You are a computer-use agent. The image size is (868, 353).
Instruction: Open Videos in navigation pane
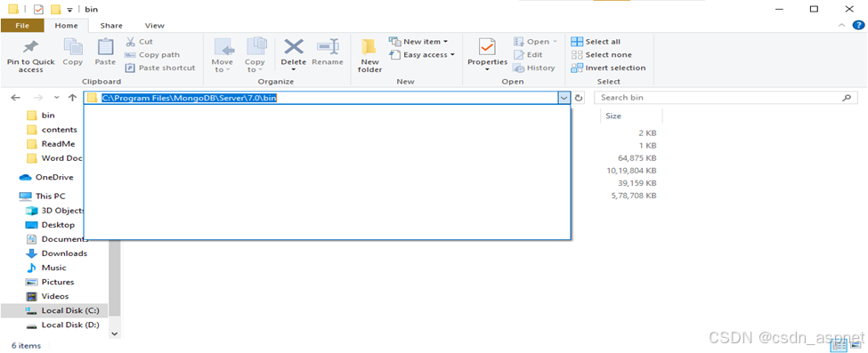coord(48,297)
